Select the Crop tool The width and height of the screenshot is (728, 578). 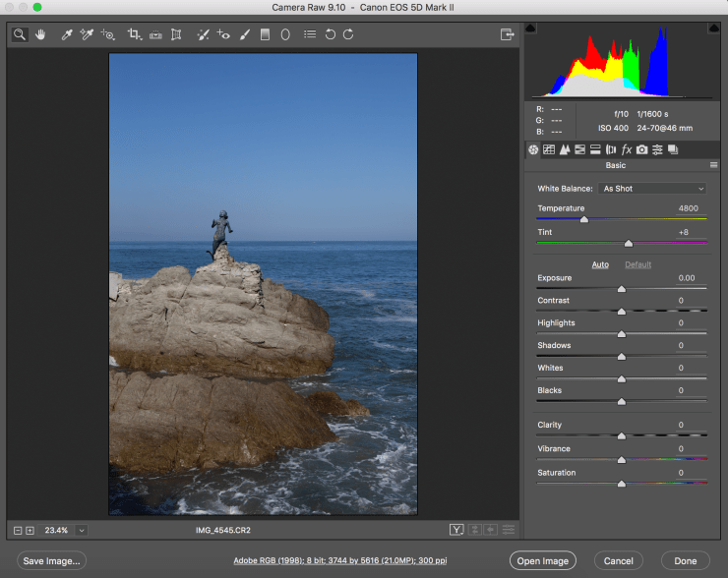pos(134,34)
